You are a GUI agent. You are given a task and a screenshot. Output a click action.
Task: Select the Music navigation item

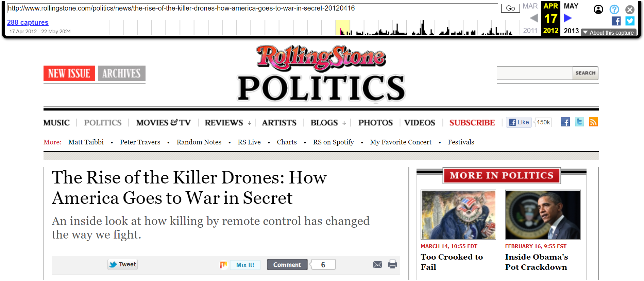tap(56, 123)
